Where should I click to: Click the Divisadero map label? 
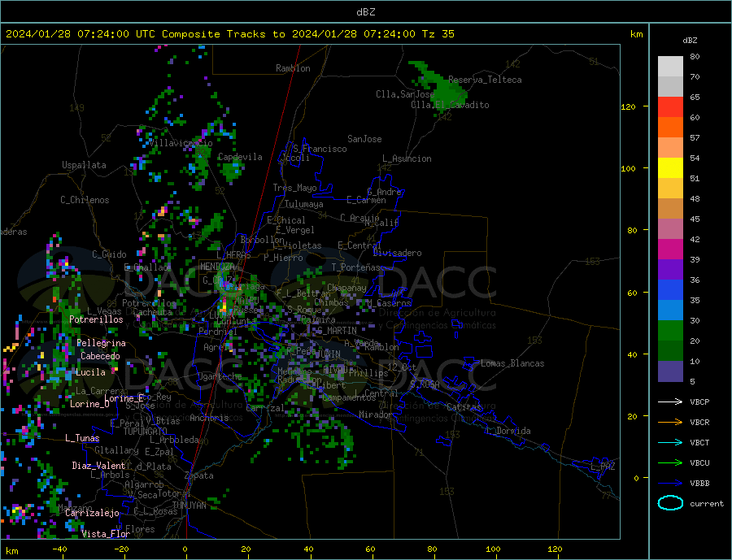pos(397,253)
